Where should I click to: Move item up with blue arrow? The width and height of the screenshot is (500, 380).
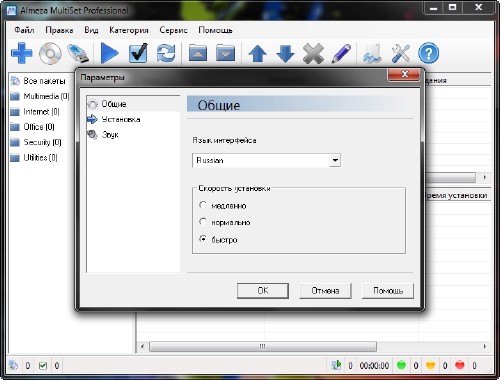(258, 54)
